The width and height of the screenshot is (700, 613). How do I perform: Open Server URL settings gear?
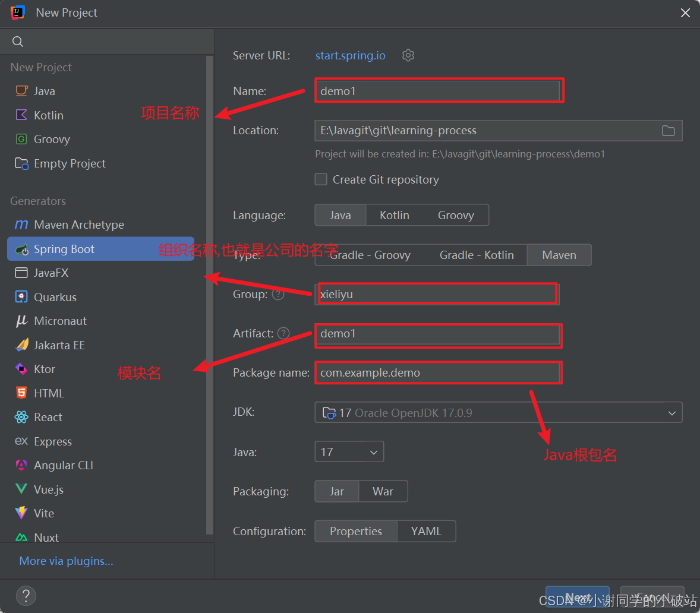click(x=408, y=55)
